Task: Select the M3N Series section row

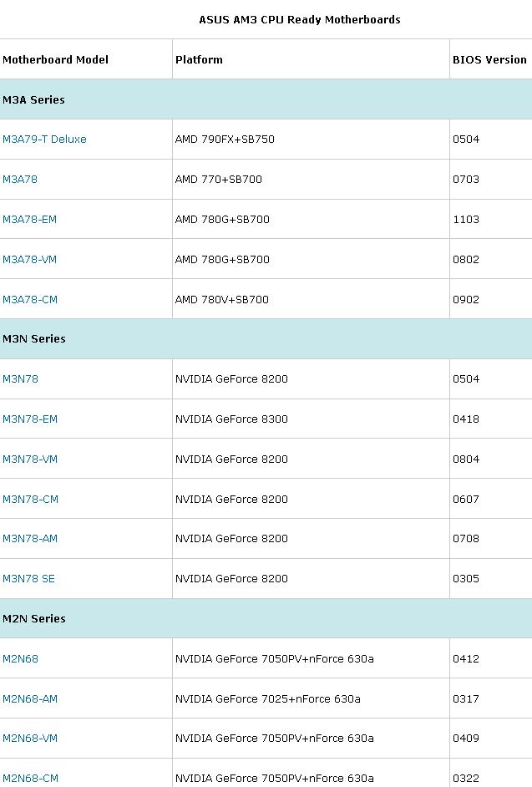Action: (x=266, y=339)
